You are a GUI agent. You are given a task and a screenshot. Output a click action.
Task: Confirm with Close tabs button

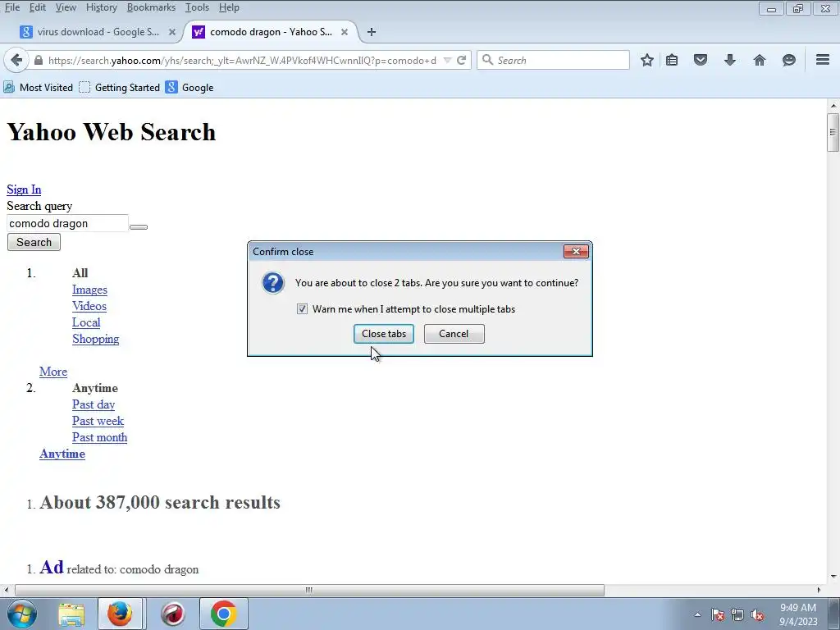click(x=384, y=334)
